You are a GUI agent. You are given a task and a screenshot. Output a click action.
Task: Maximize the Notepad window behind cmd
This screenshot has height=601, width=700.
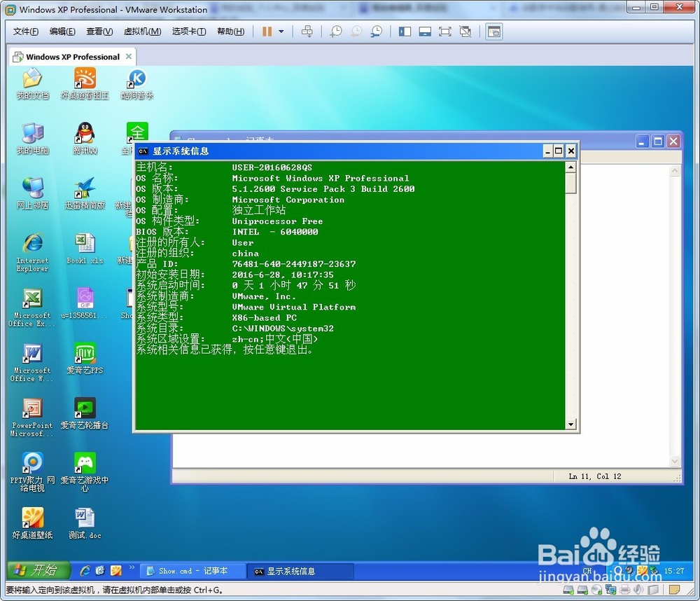click(657, 141)
